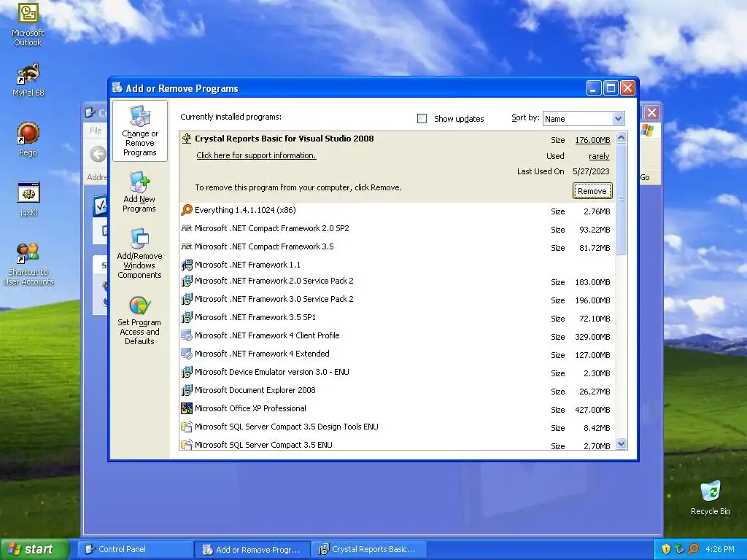
Task: Open the Sort by Name dropdown
Action: click(x=618, y=118)
